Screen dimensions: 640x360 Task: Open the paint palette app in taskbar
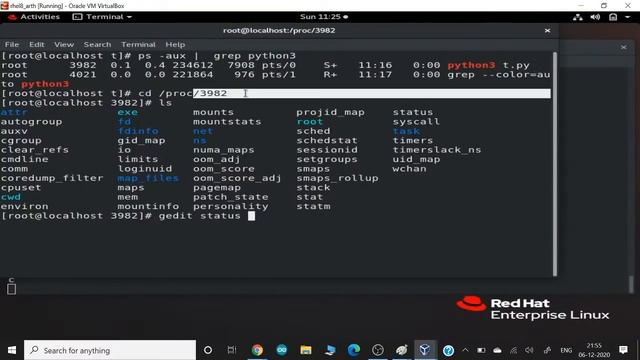point(402,350)
